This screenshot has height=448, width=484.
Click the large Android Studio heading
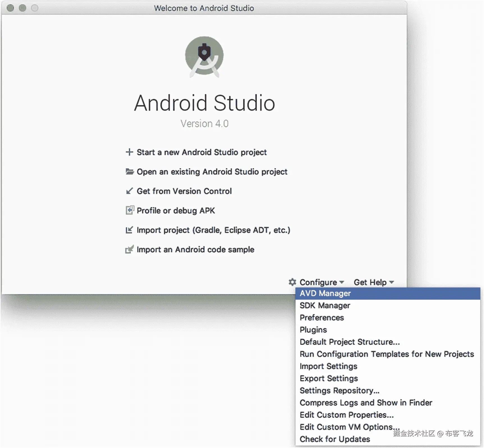point(205,103)
